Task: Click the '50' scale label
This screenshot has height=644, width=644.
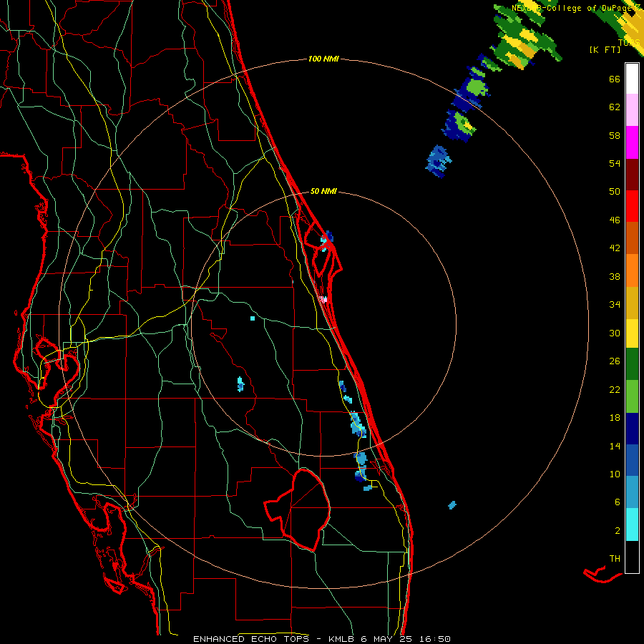Action: click(x=615, y=192)
